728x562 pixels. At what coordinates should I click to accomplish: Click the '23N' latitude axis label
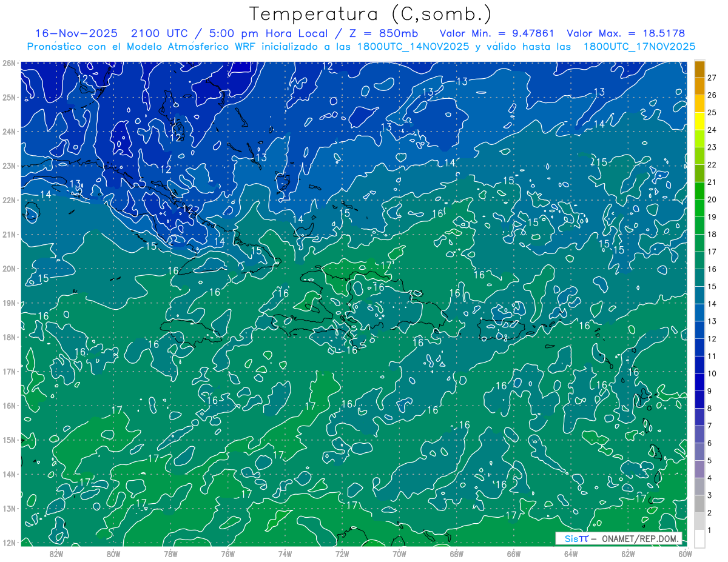8,166
